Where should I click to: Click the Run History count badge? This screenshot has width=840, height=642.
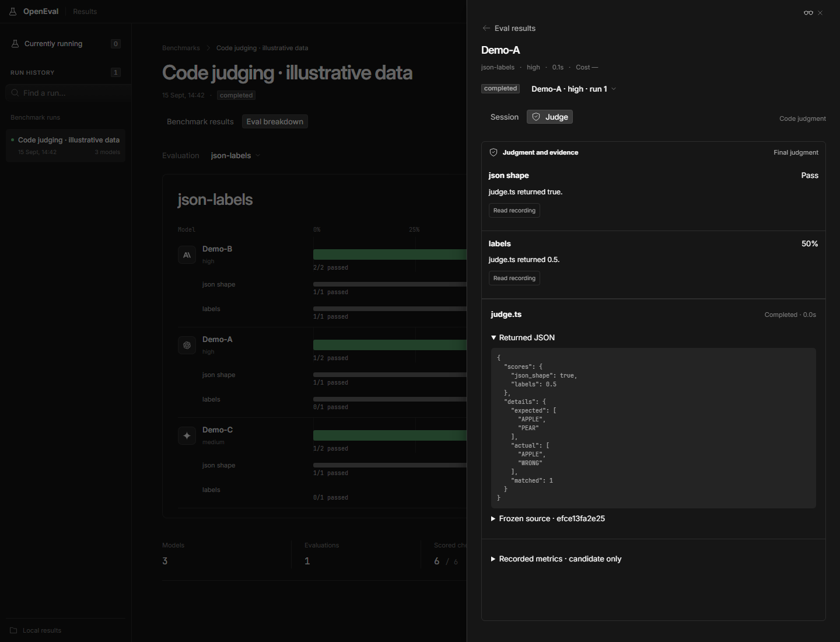point(116,72)
